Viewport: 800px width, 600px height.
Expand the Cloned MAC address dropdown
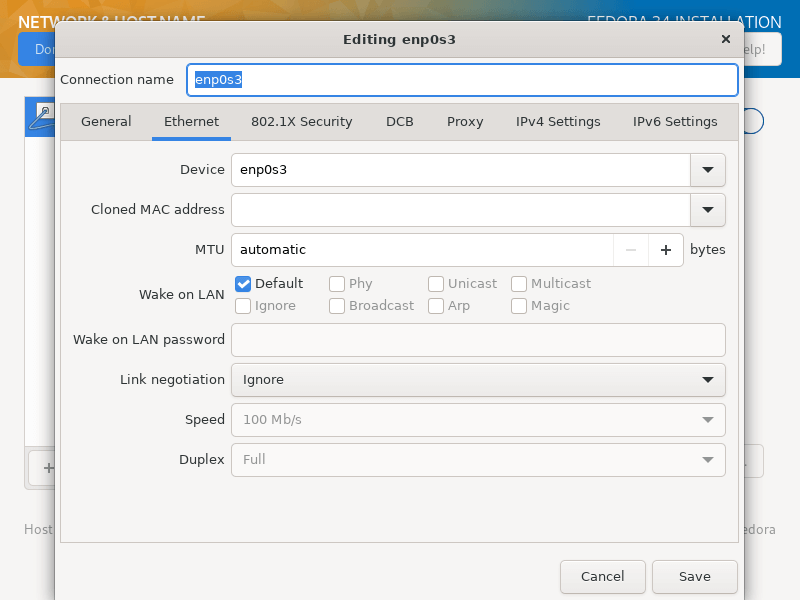(x=708, y=210)
